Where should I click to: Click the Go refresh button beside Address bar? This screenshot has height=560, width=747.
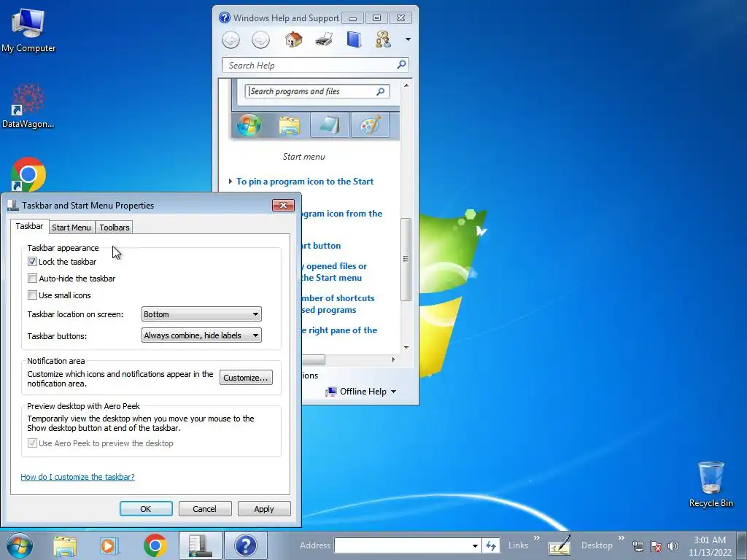[491, 545]
